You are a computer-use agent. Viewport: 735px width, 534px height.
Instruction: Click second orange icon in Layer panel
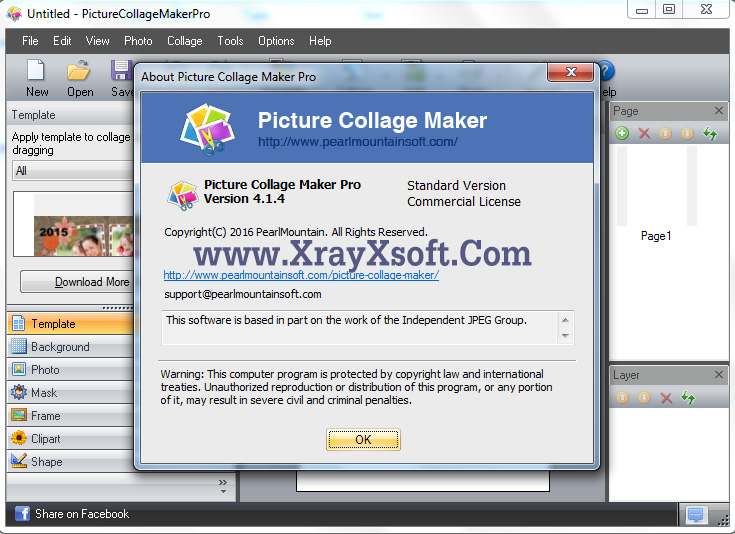tap(644, 398)
